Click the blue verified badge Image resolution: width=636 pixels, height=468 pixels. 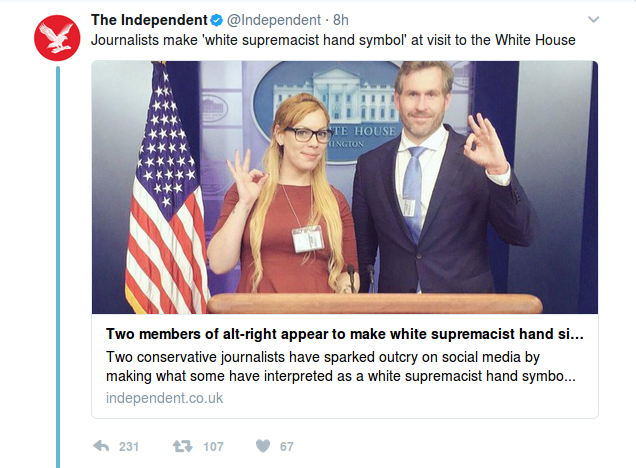pyautogui.click(x=215, y=20)
